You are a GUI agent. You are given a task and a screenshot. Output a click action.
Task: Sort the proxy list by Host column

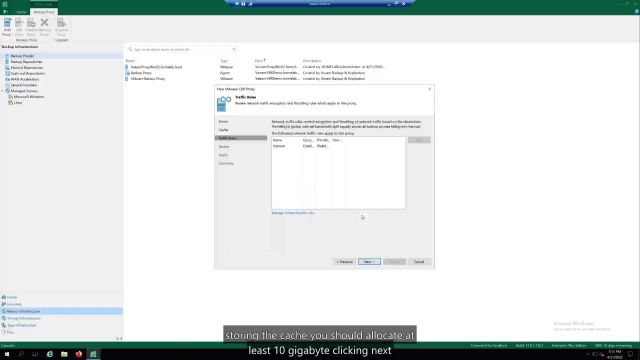tap(260, 61)
